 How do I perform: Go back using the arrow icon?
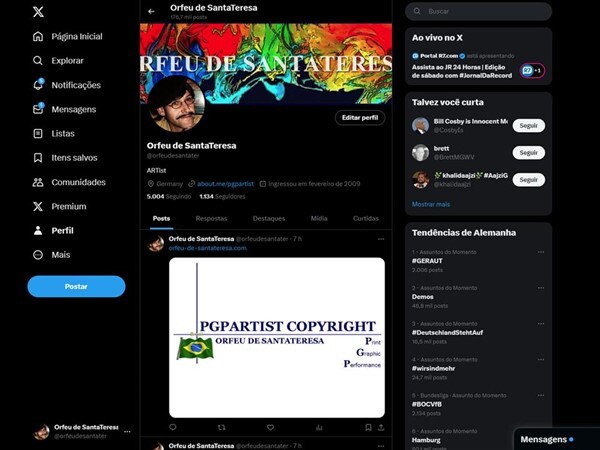[151, 11]
